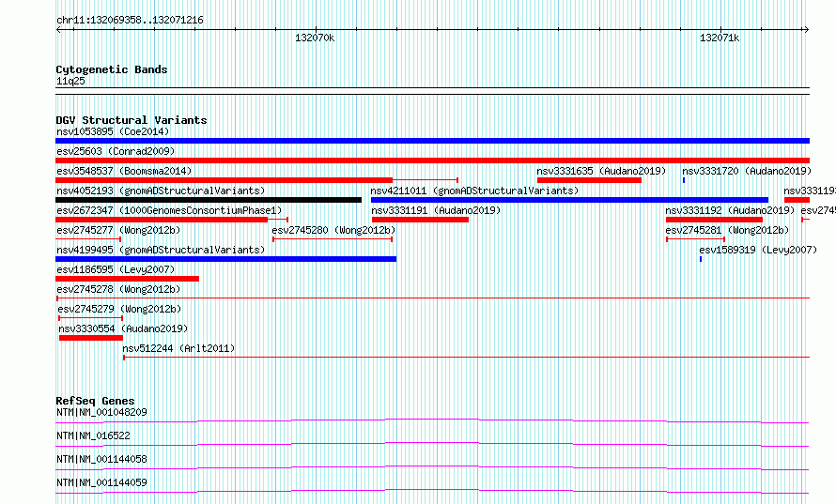Click esv2745280 (Wong2012b) label

pos(333,230)
